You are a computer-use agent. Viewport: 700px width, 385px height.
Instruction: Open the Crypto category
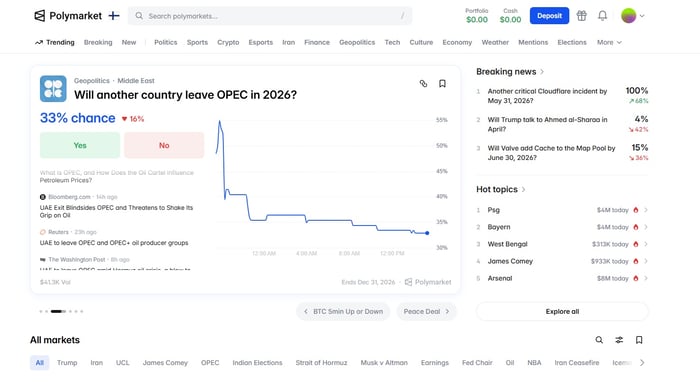coord(228,42)
